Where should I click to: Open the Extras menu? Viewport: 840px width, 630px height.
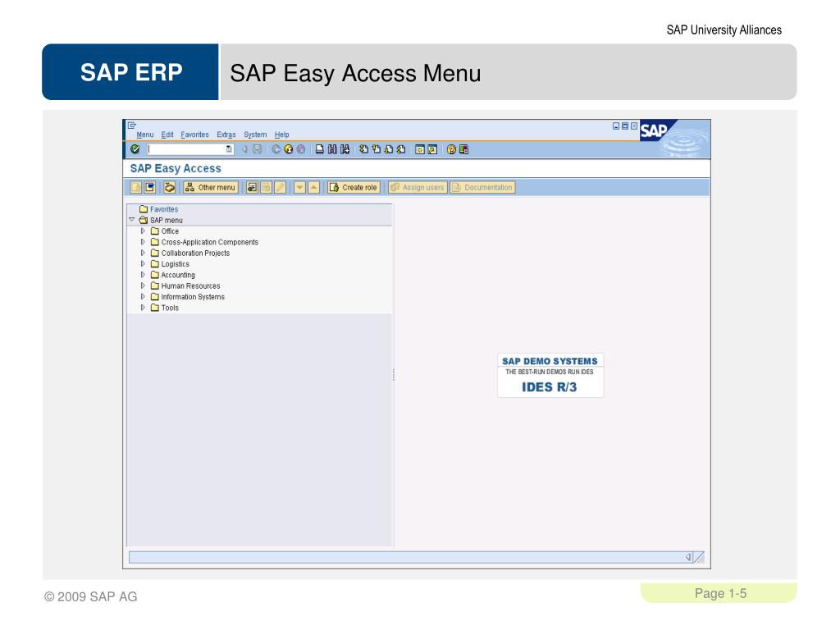pyautogui.click(x=226, y=135)
